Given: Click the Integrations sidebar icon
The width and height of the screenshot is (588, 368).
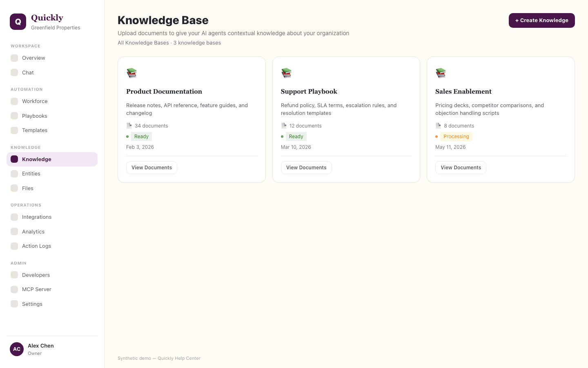Looking at the screenshot, I should [x=14, y=217].
